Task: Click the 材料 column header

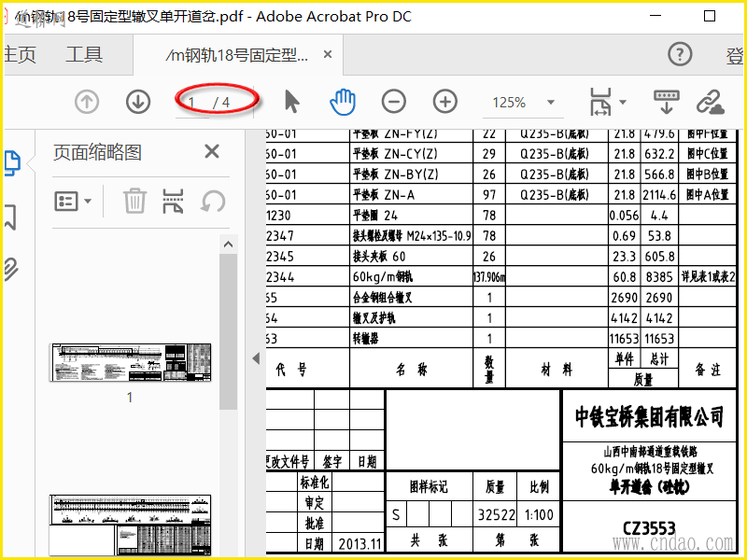Action: pos(557,370)
